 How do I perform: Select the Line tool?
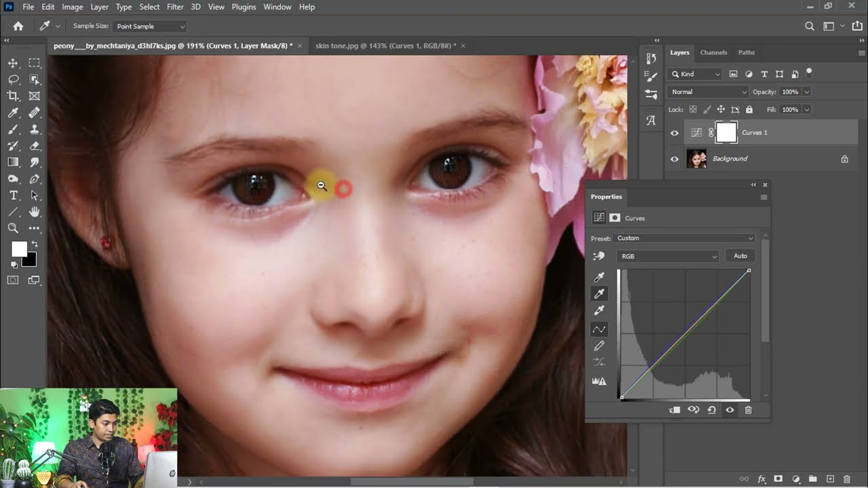pos(13,212)
